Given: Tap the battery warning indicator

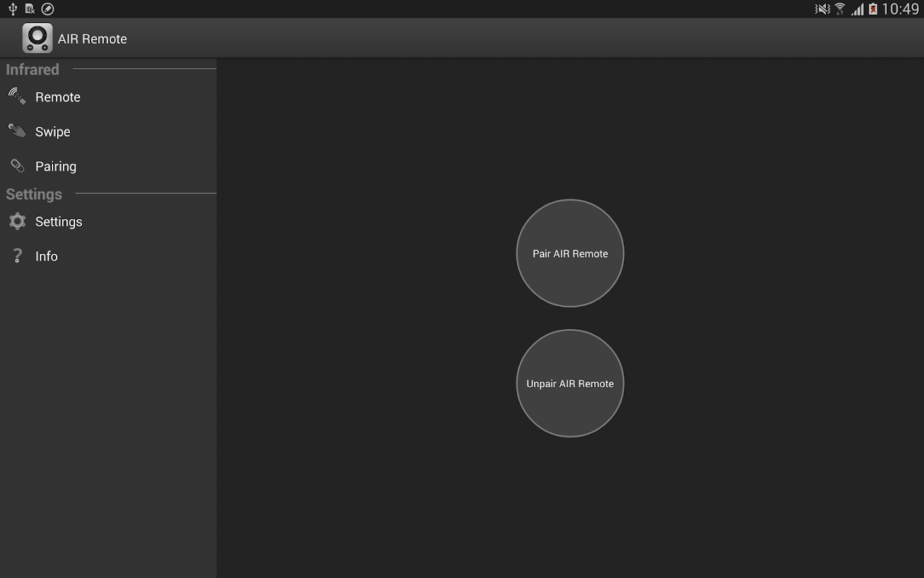Looking at the screenshot, I should click(x=873, y=9).
